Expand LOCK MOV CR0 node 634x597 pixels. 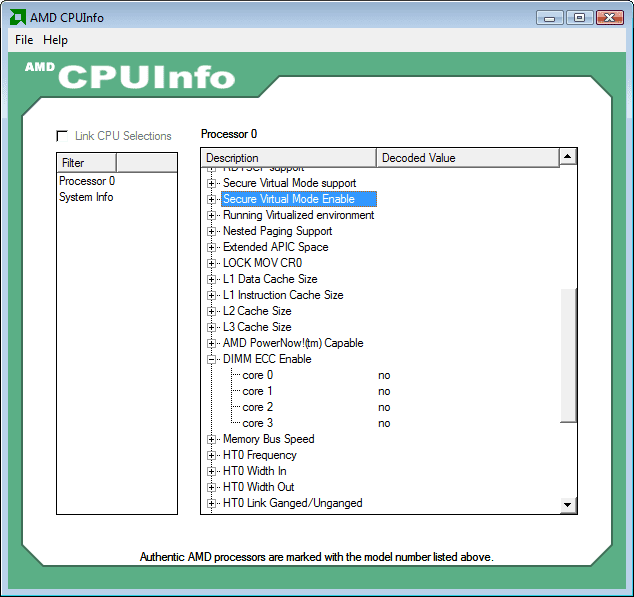click(211, 263)
